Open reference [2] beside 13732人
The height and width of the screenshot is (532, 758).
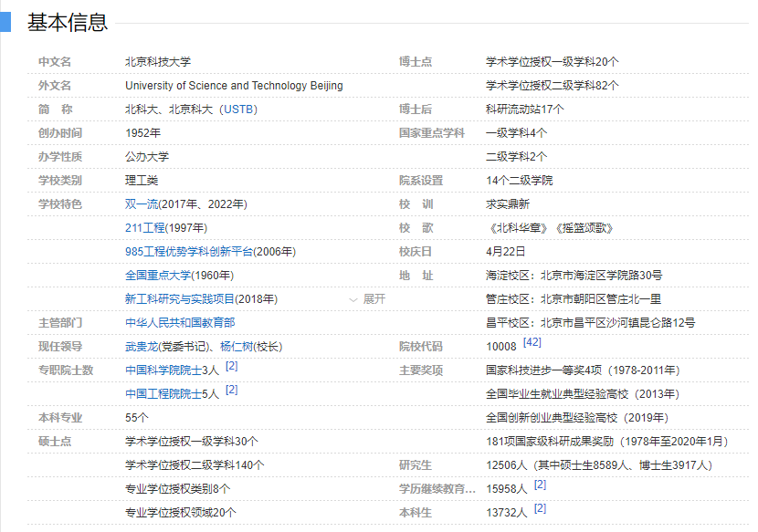[x=540, y=508]
